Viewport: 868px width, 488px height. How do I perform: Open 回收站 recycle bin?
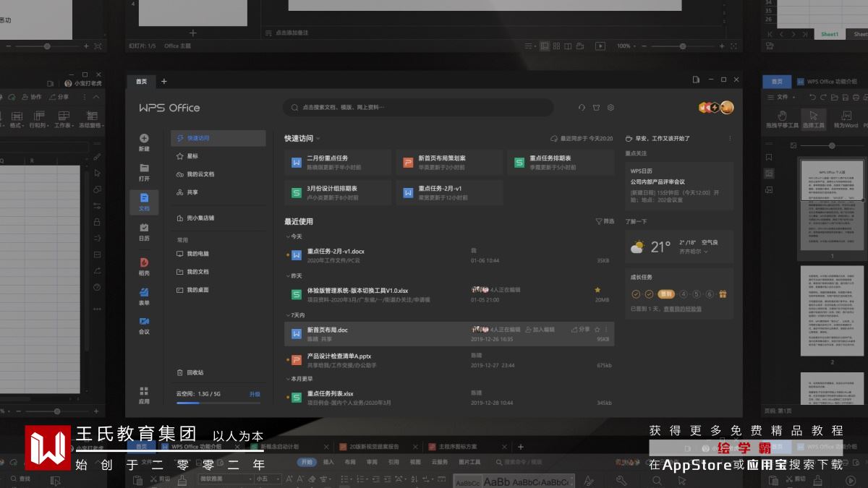click(x=191, y=373)
